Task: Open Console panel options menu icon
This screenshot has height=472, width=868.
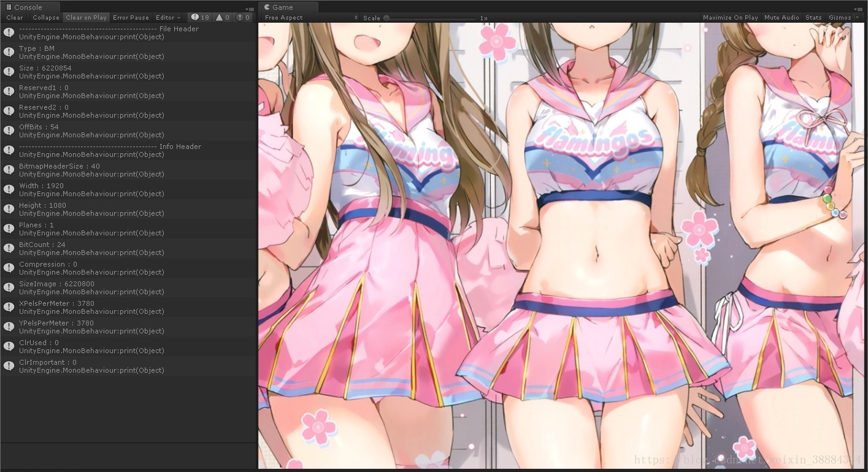Action: [249, 9]
